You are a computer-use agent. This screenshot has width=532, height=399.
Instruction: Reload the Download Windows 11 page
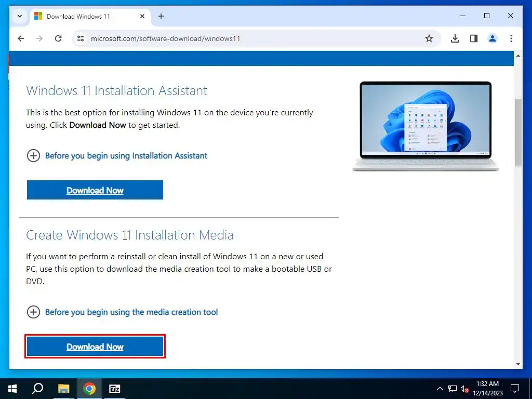[58, 38]
